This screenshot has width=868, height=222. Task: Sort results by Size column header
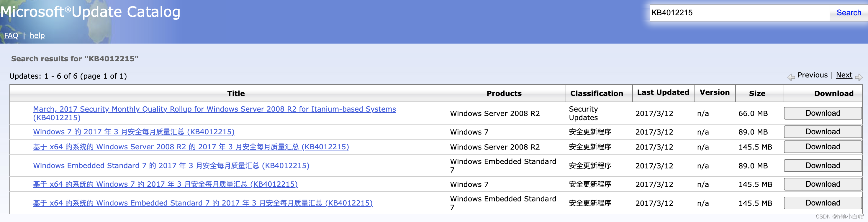pos(757,94)
